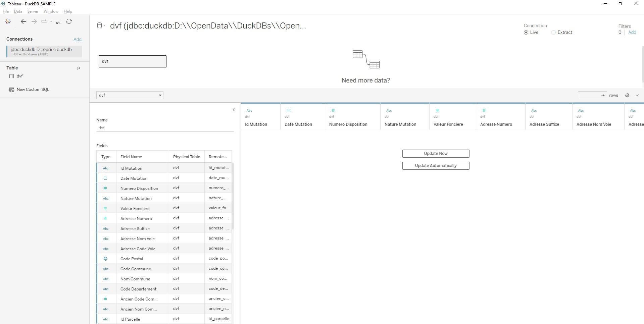This screenshot has width=644, height=324.
Task: Click the Tableau start page logo icon
Action: click(x=8, y=21)
